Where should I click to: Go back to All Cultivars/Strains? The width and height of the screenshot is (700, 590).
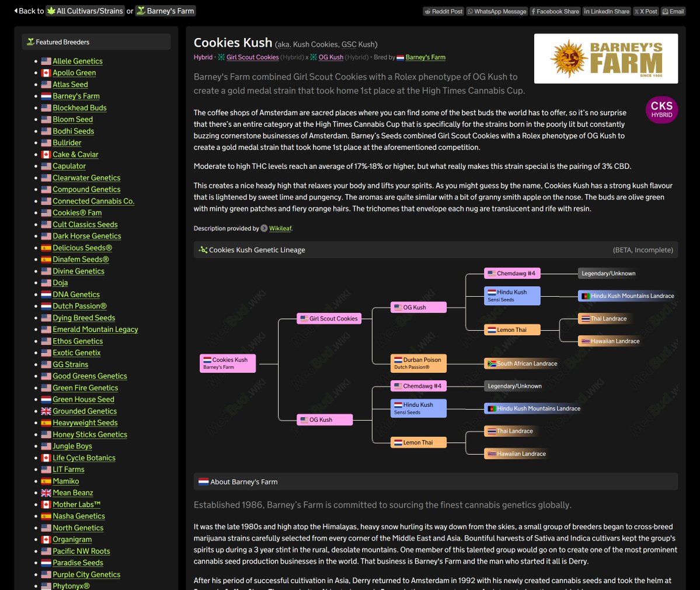click(x=85, y=11)
